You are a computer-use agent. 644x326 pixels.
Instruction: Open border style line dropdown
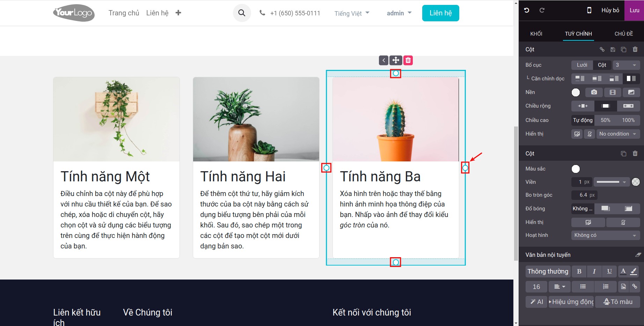(611, 182)
